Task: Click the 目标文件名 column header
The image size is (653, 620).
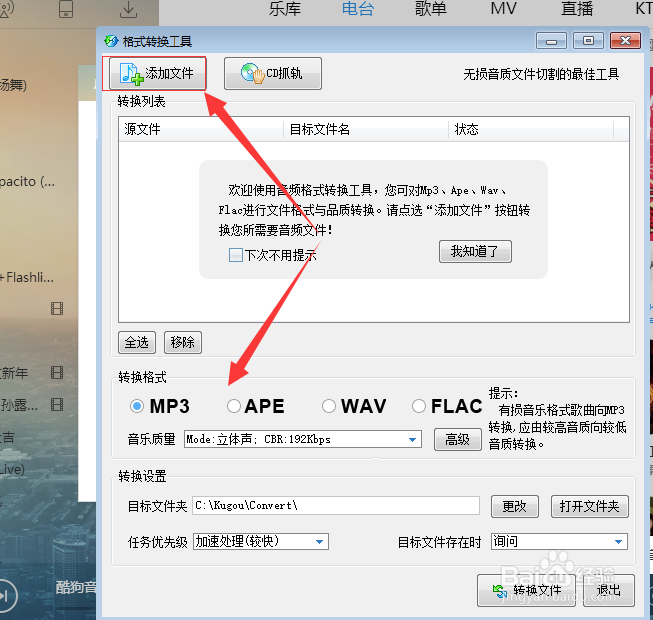Action: 366,129
